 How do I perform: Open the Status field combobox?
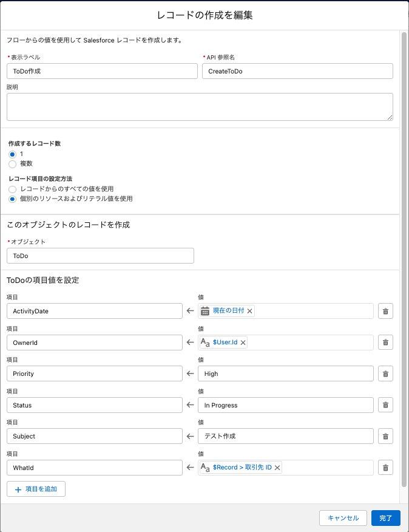tap(95, 405)
